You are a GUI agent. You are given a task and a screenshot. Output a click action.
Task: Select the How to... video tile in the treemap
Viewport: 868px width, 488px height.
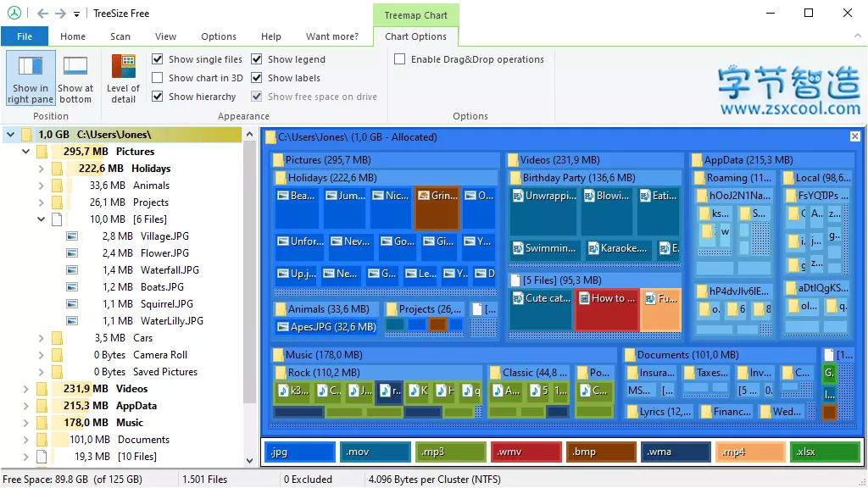(607, 310)
